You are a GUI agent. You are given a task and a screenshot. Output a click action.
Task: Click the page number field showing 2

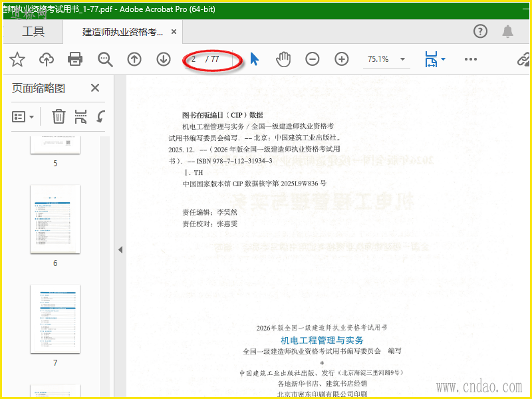tap(194, 59)
